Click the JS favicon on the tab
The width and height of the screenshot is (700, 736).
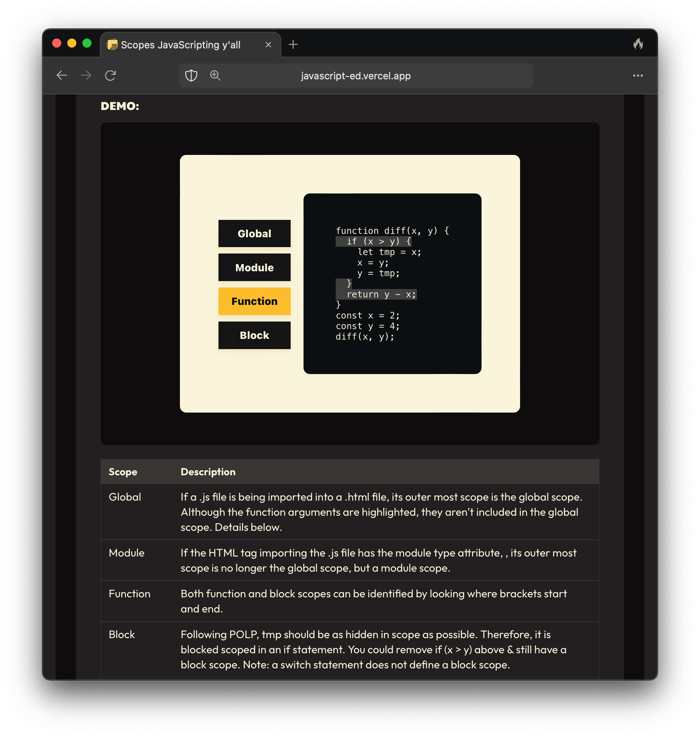113,45
